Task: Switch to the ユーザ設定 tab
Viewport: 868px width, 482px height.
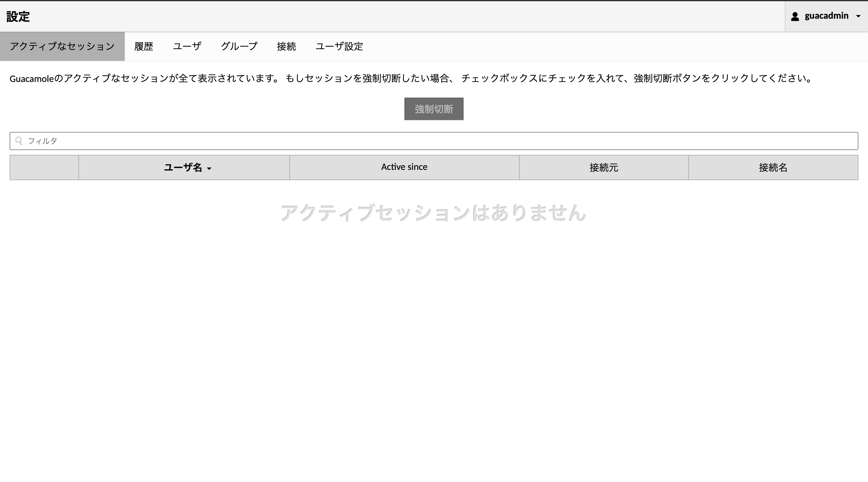Action: click(339, 46)
